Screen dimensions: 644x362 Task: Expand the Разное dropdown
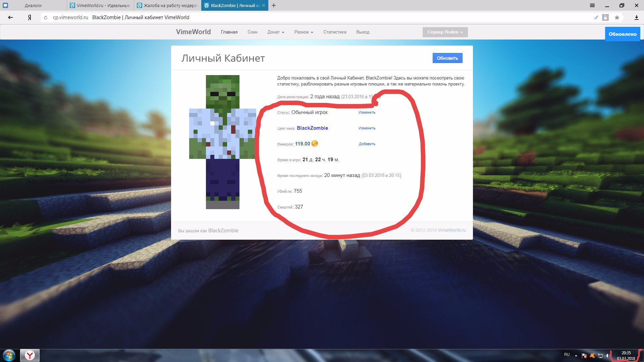click(304, 32)
